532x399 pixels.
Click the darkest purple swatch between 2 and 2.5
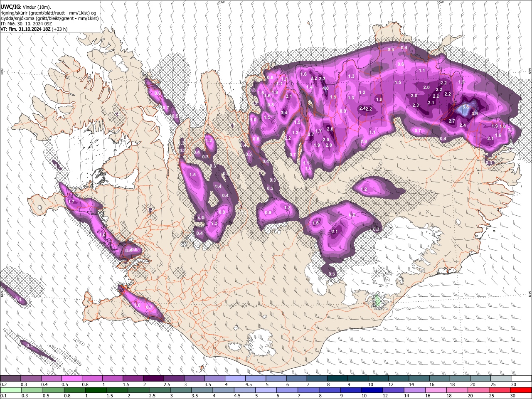coord(153,379)
